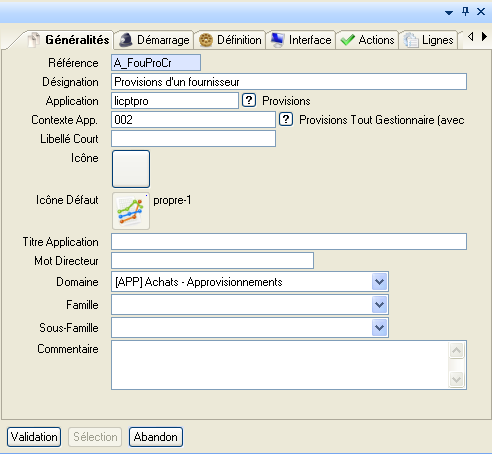The height and width of the screenshot is (454, 492).
Task: Open the Actions tab
Action: click(x=367, y=40)
